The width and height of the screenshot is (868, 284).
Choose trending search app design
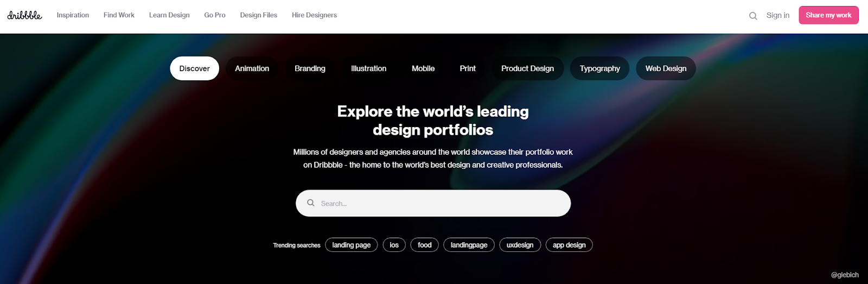click(x=569, y=245)
